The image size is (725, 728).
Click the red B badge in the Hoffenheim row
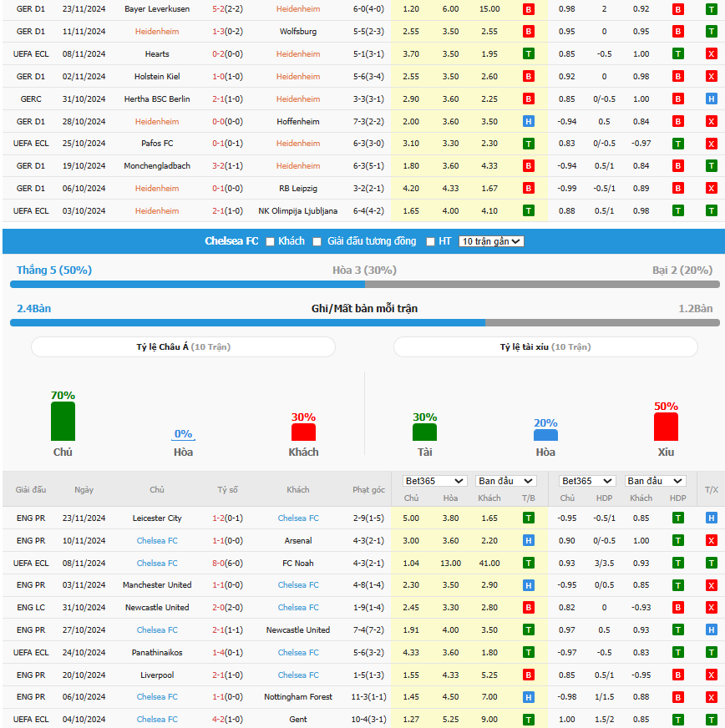pyautogui.click(x=677, y=122)
